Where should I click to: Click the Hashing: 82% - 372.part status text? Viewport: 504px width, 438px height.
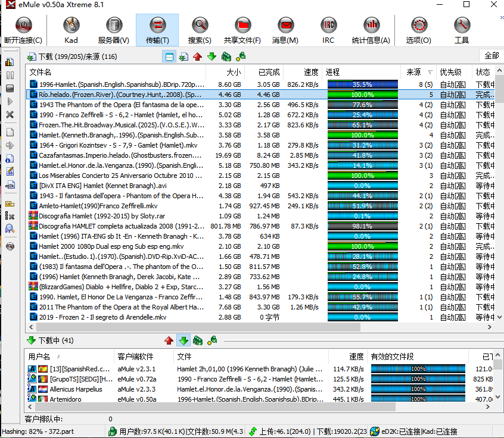coord(38,431)
